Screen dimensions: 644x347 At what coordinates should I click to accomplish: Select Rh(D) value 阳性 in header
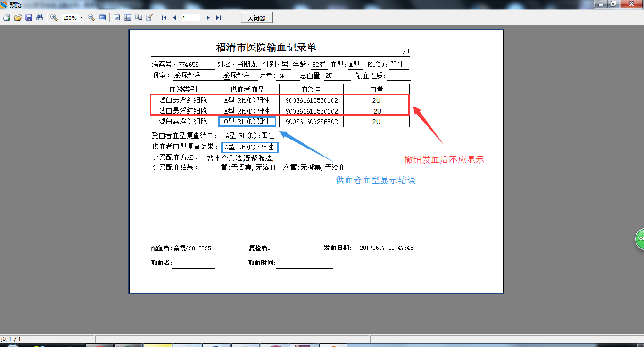click(x=397, y=65)
